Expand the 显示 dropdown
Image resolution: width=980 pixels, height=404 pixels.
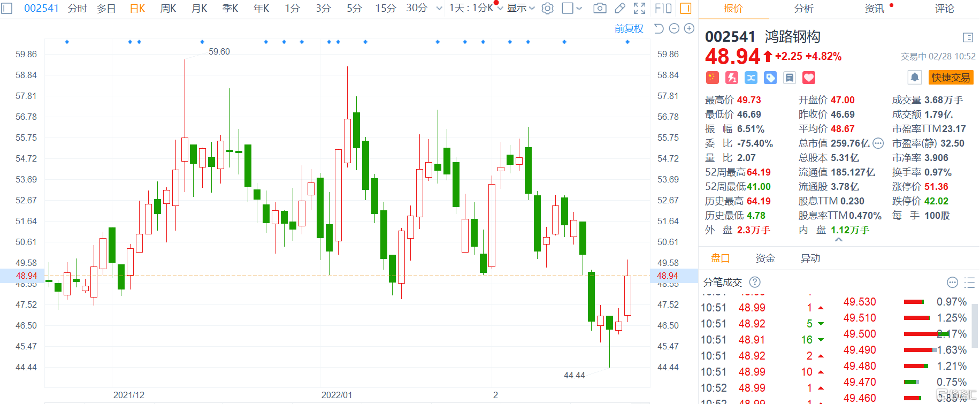point(520,8)
